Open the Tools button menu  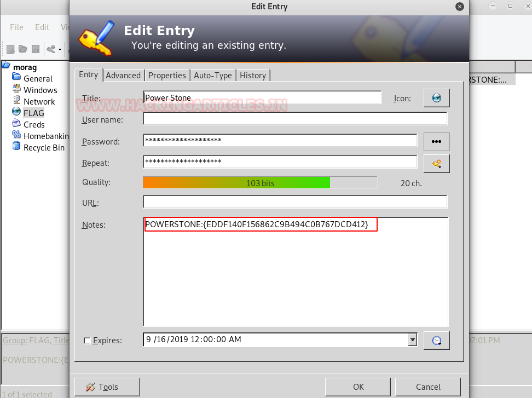point(107,387)
